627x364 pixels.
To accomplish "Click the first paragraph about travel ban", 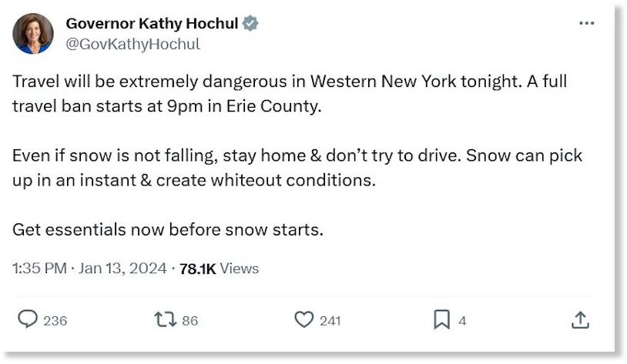I will [x=290, y=94].
